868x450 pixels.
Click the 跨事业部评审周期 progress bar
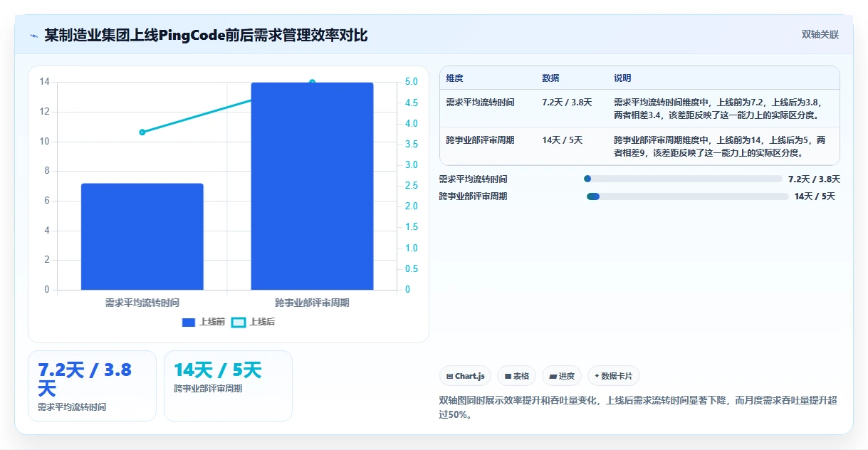pyautogui.click(x=686, y=196)
